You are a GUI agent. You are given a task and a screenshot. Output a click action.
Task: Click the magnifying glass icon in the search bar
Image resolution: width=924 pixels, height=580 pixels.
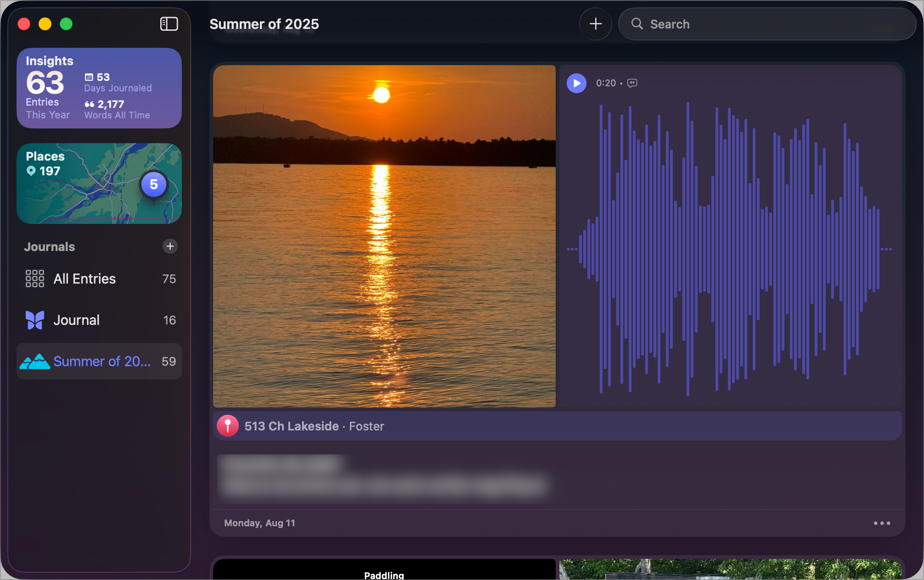(637, 23)
